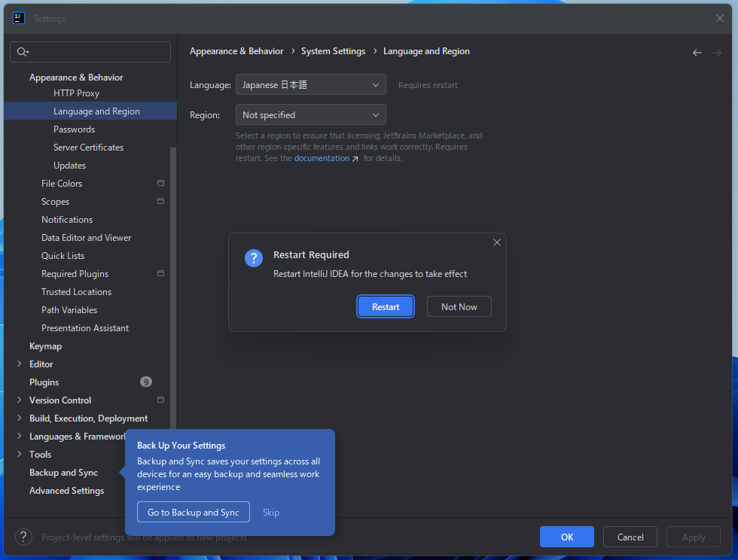The height and width of the screenshot is (560, 738).
Task: Click the Restart button
Action: point(386,306)
